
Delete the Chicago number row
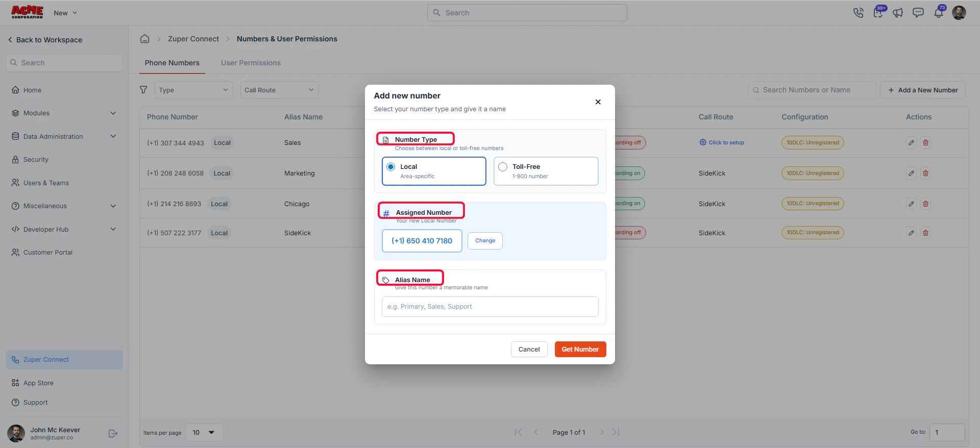coord(925,204)
